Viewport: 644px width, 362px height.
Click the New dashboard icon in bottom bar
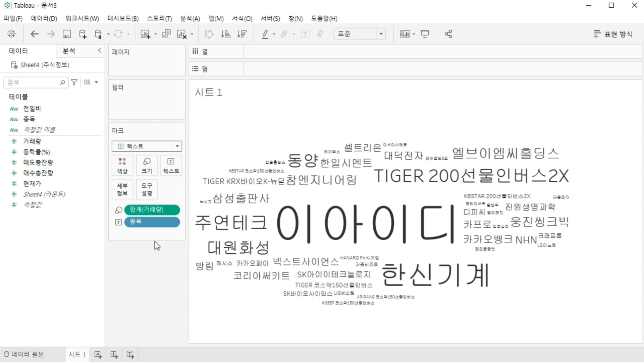coord(114,355)
